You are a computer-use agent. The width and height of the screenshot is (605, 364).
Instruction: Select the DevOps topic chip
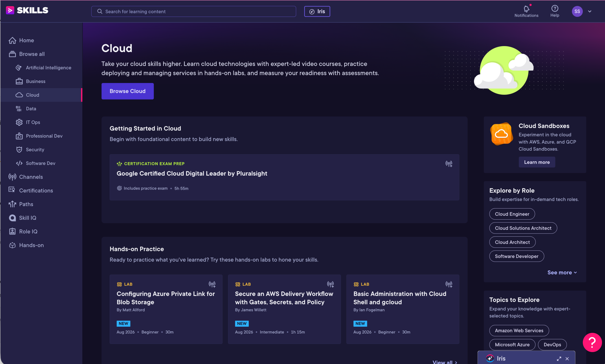pyautogui.click(x=552, y=345)
